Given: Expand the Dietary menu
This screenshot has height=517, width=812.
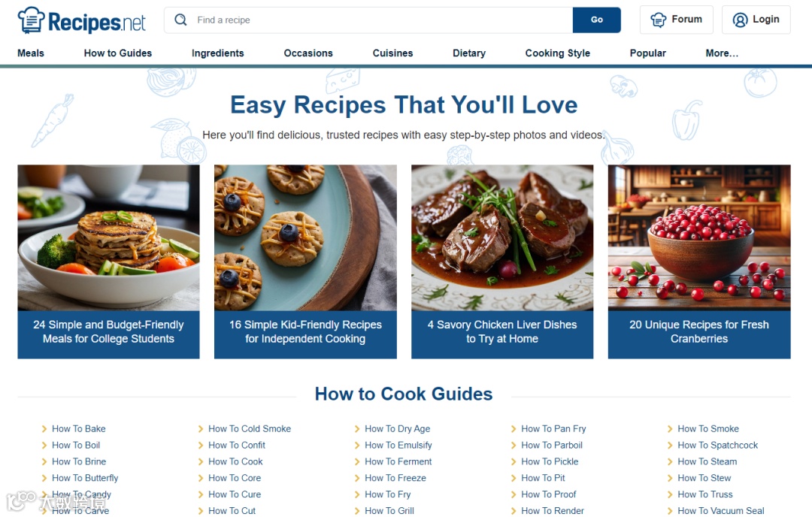Looking at the screenshot, I should tap(469, 53).
